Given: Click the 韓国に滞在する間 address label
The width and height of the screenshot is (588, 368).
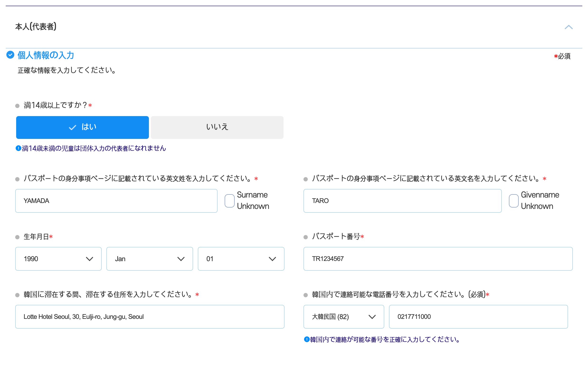Looking at the screenshot, I should pyautogui.click(x=108, y=294).
